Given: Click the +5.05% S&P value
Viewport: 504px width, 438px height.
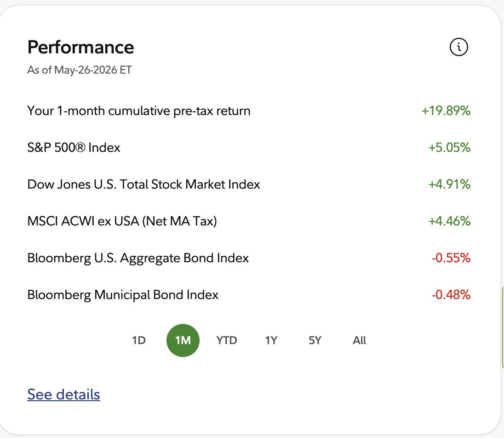Looking at the screenshot, I should tap(449, 148).
